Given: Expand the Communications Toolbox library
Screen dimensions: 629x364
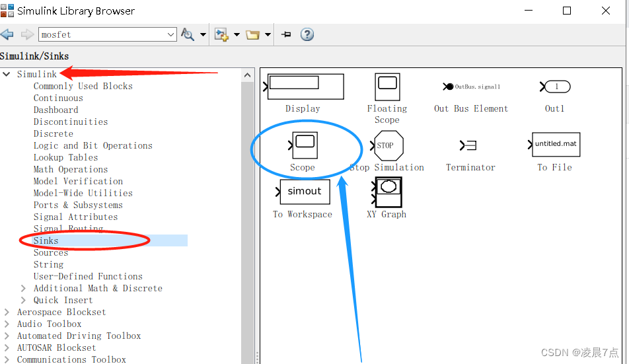Looking at the screenshot, I should click(x=7, y=359).
